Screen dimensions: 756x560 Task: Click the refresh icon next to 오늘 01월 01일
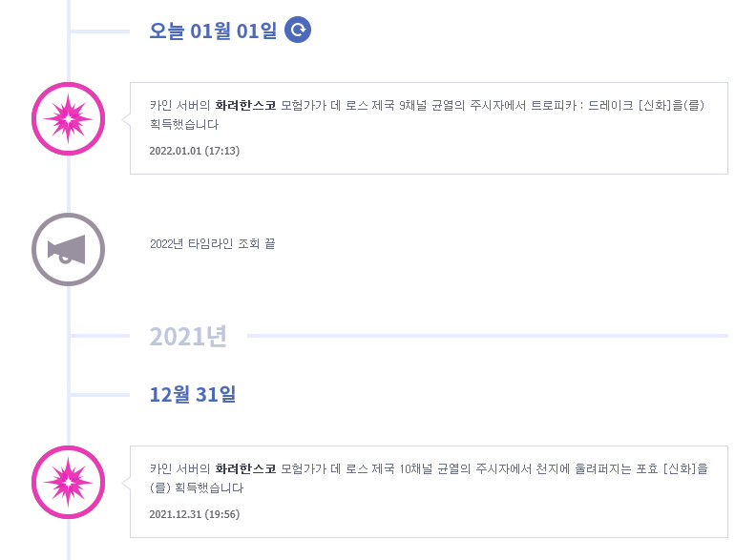298,30
